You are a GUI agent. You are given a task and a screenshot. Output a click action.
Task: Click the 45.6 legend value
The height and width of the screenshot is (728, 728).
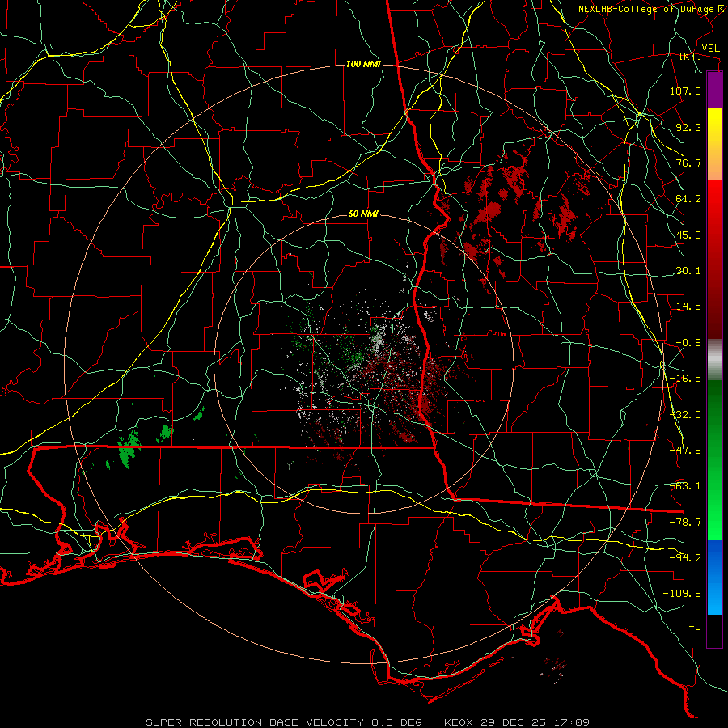point(688,235)
